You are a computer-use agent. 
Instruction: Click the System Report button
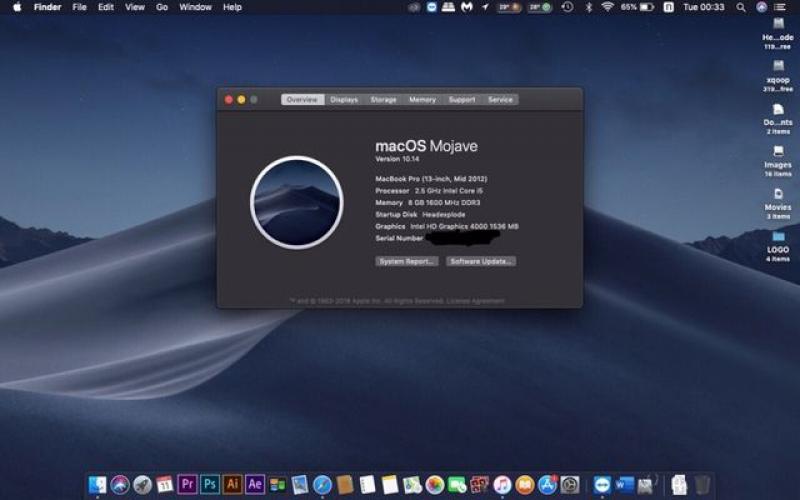(407, 261)
